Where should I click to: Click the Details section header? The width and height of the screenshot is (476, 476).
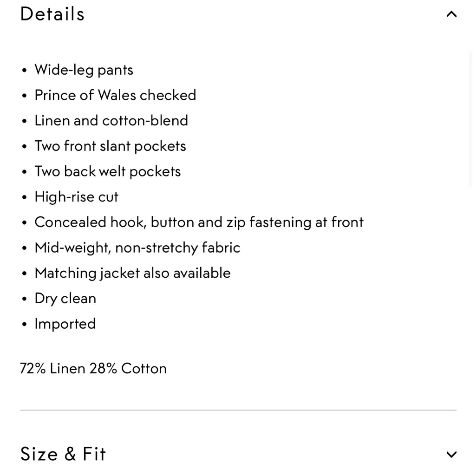52,14
